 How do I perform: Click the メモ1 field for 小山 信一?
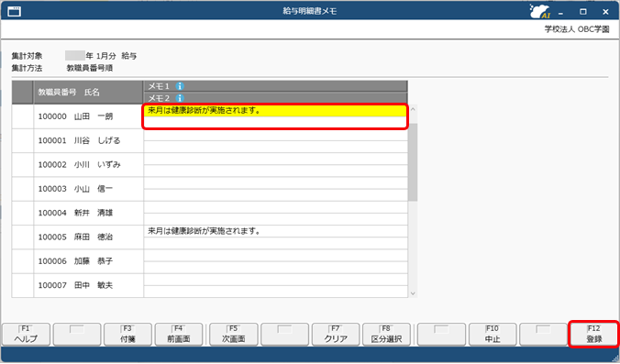[275, 183]
